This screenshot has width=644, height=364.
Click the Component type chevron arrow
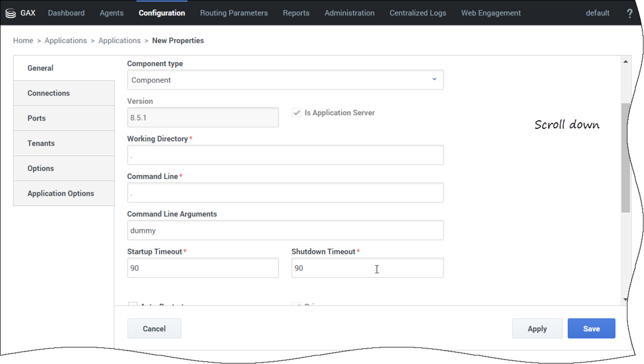434,79
